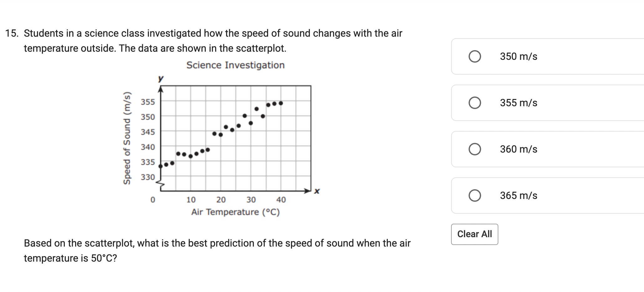Click the y-axis letter above the graph

[161, 78]
